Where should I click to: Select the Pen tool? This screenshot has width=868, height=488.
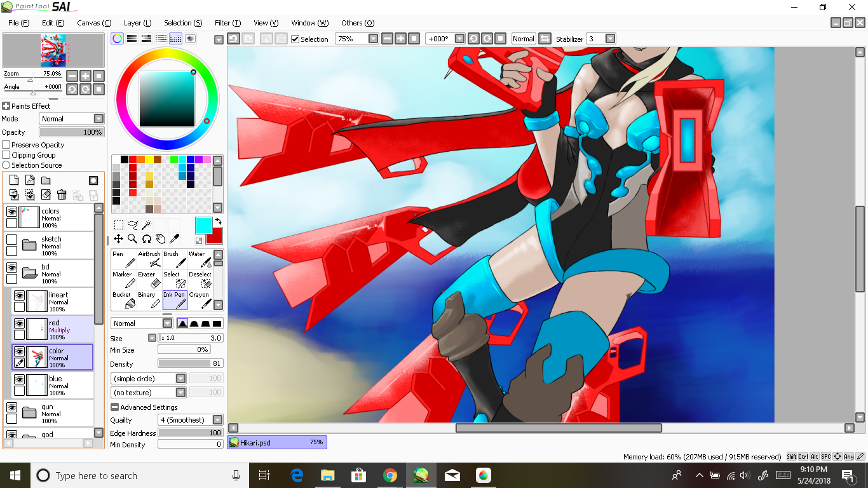tap(124, 259)
